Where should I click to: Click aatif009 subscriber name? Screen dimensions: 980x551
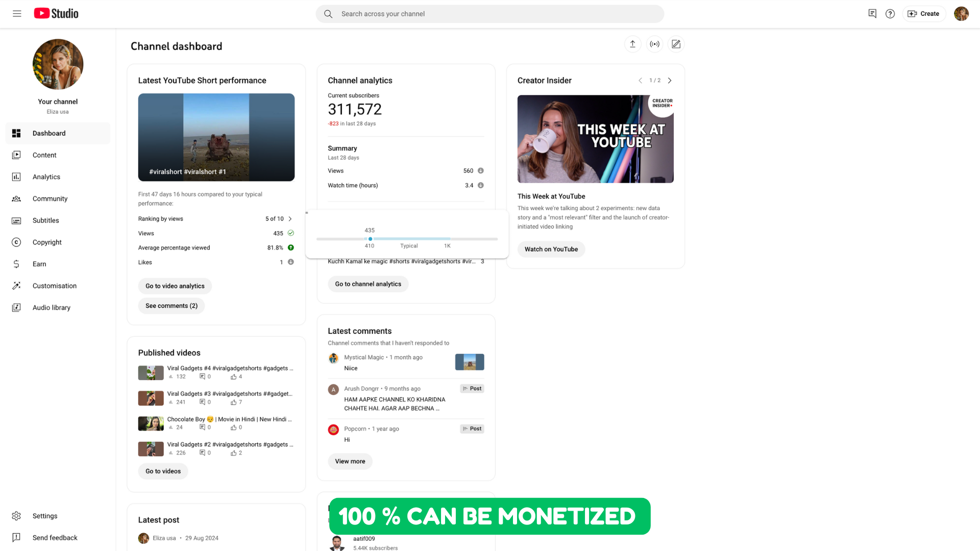point(364,539)
